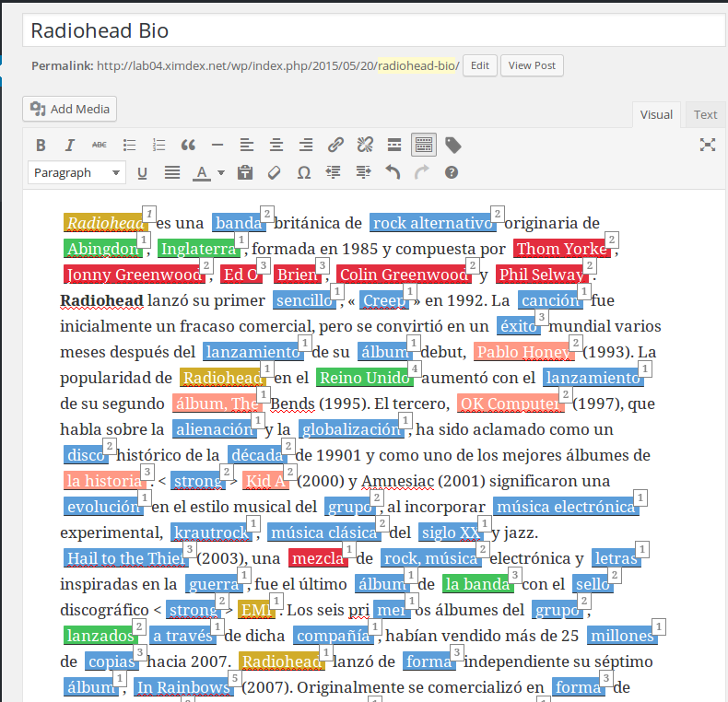Click the yellow 'Radiohead' tag at text start

(x=105, y=223)
